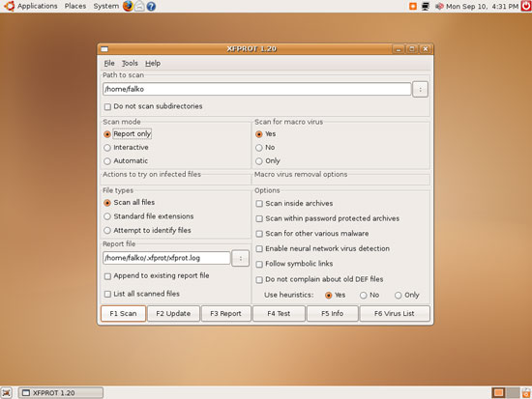Click the Ubuntu logo icon
Image resolution: width=532 pixels, height=399 pixels.
(9, 6)
